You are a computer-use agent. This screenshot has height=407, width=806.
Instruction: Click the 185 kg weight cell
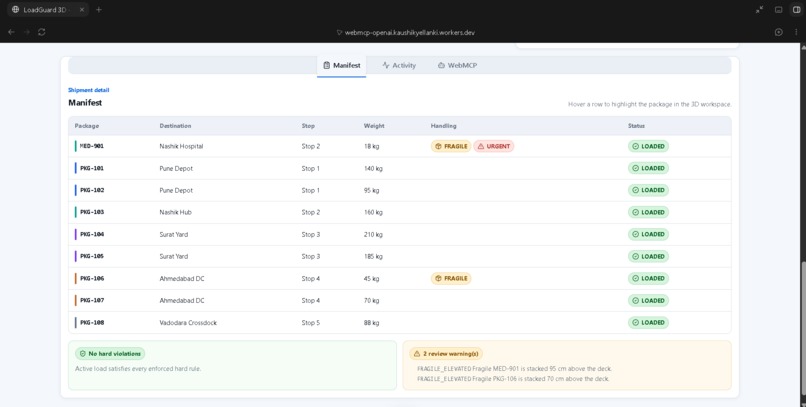373,256
